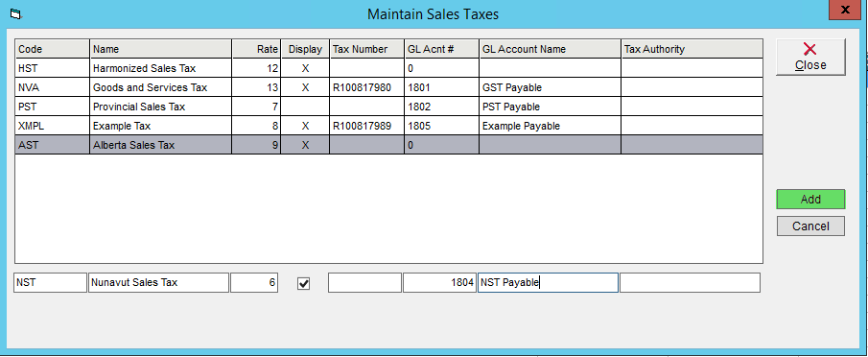Click the window icon in title bar
Viewport: 868px width, 357px height.
click(x=15, y=13)
